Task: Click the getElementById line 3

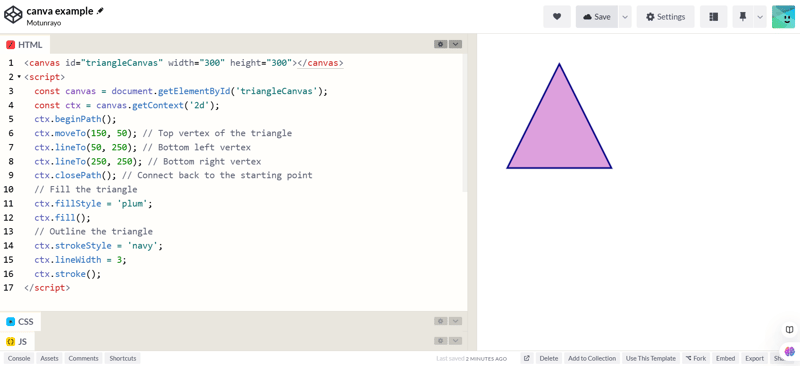Action: pos(181,91)
